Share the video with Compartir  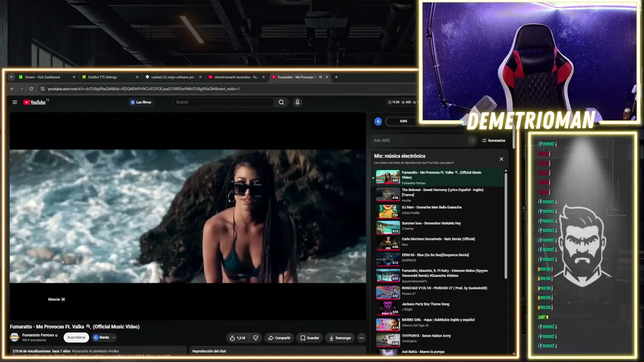pos(279,338)
